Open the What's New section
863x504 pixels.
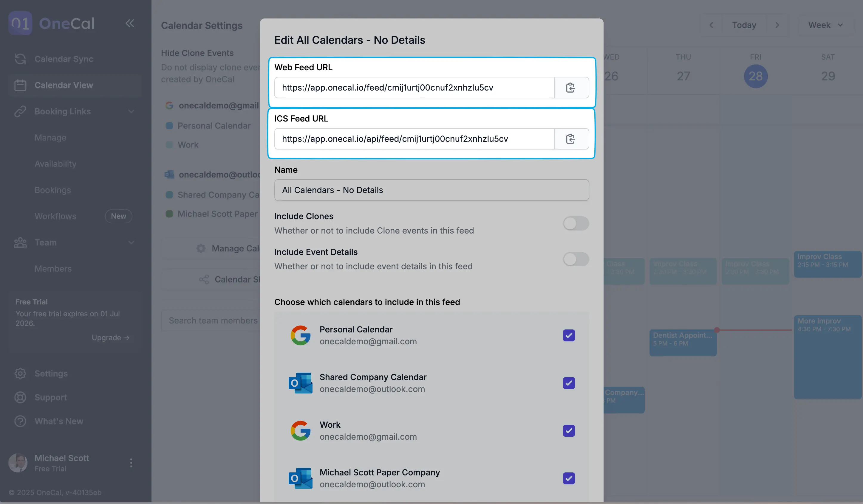click(58, 421)
